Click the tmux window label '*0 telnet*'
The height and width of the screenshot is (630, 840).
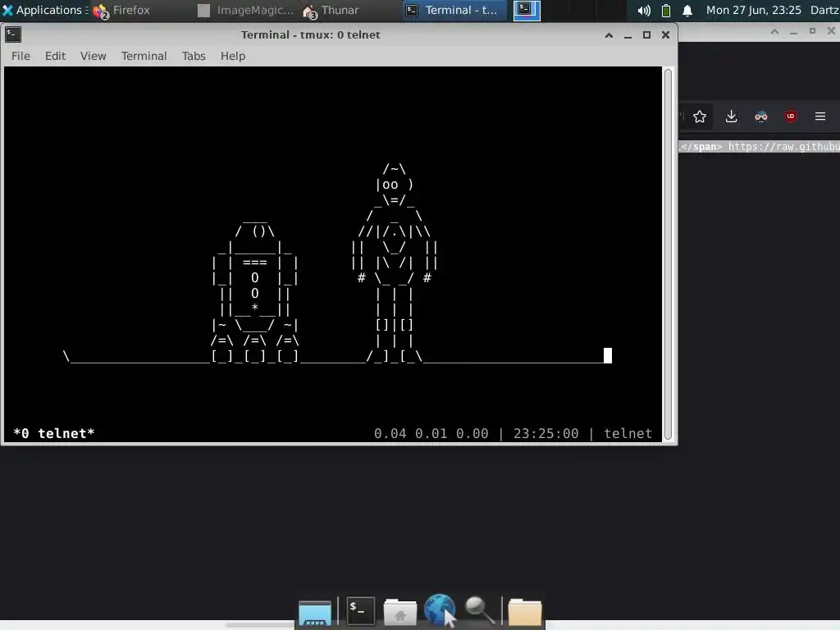53,433
